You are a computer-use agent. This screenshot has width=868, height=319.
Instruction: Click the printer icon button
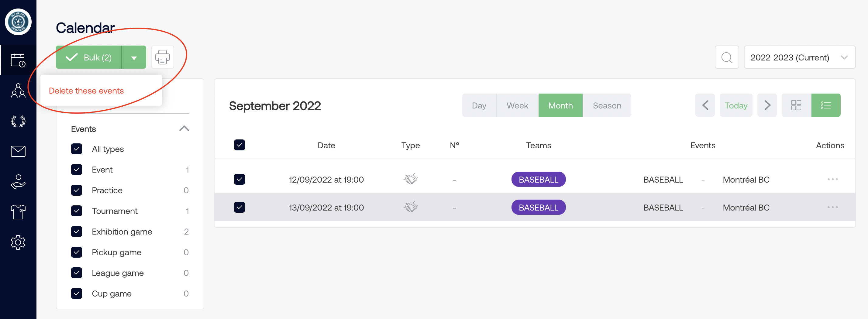(x=162, y=57)
